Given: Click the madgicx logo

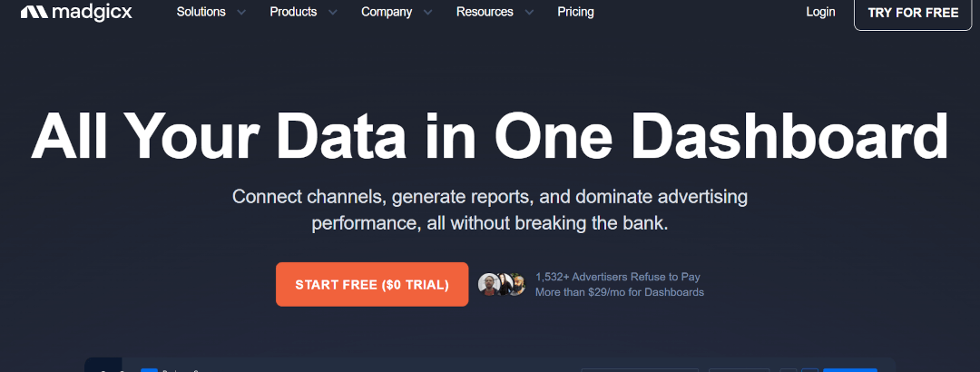Looking at the screenshot, I should (x=76, y=12).
